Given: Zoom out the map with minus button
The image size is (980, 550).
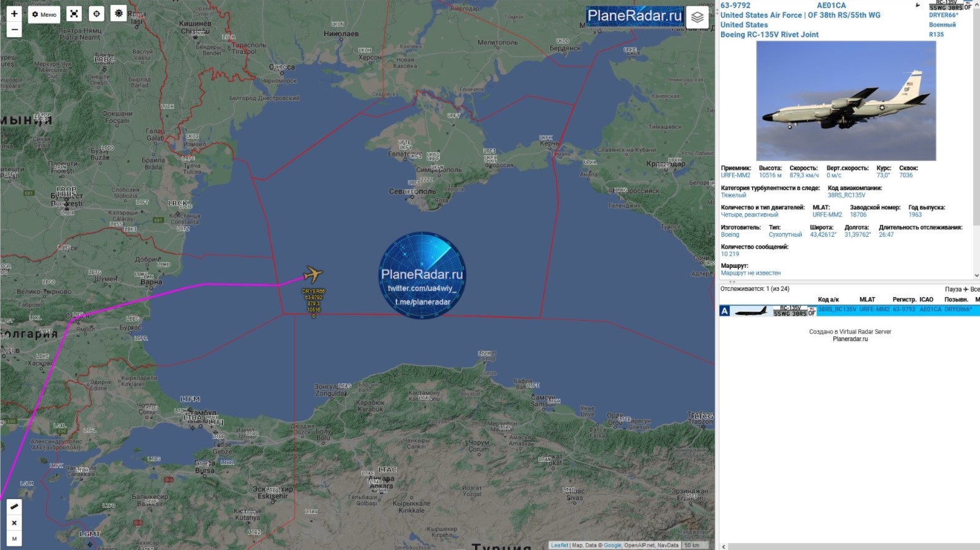Looking at the screenshot, I should [x=14, y=29].
